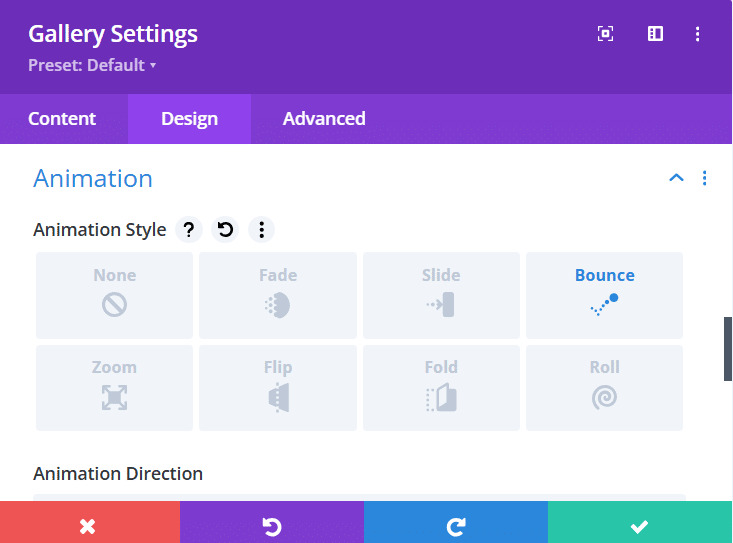733x543 pixels.
Task: Open Animation section three-dot options
Action: pyautogui.click(x=705, y=178)
